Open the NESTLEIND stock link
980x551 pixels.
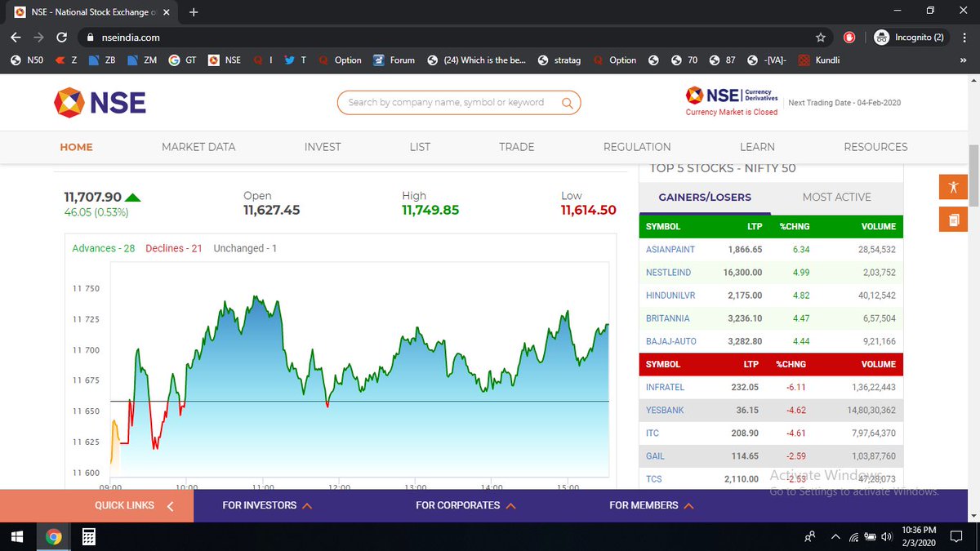click(x=668, y=273)
